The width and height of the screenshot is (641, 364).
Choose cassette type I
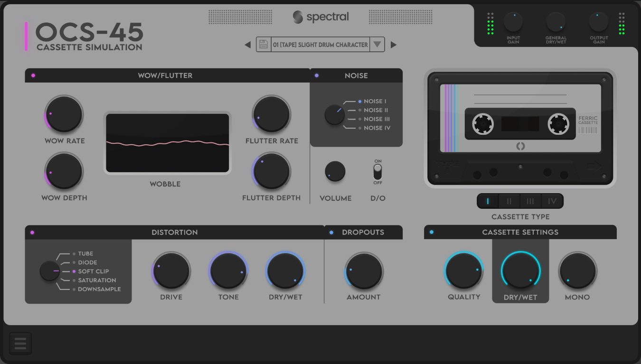tap(488, 201)
